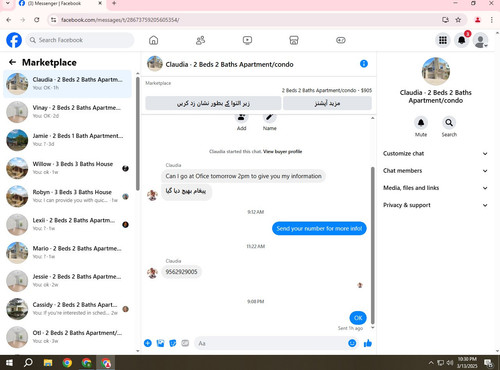This screenshot has width=500, height=370.
Task: Click the back arrow beside Marketplace
Action: pos(12,62)
